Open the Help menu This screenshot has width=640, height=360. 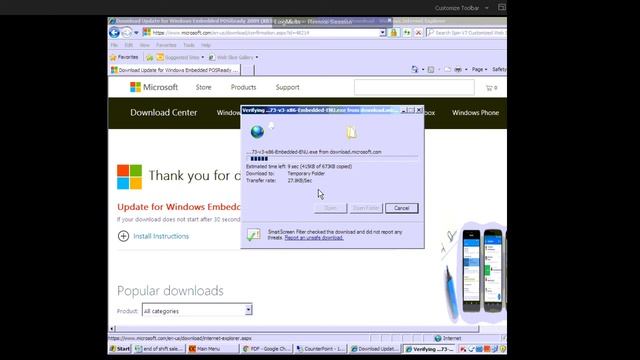(x=206, y=45)
